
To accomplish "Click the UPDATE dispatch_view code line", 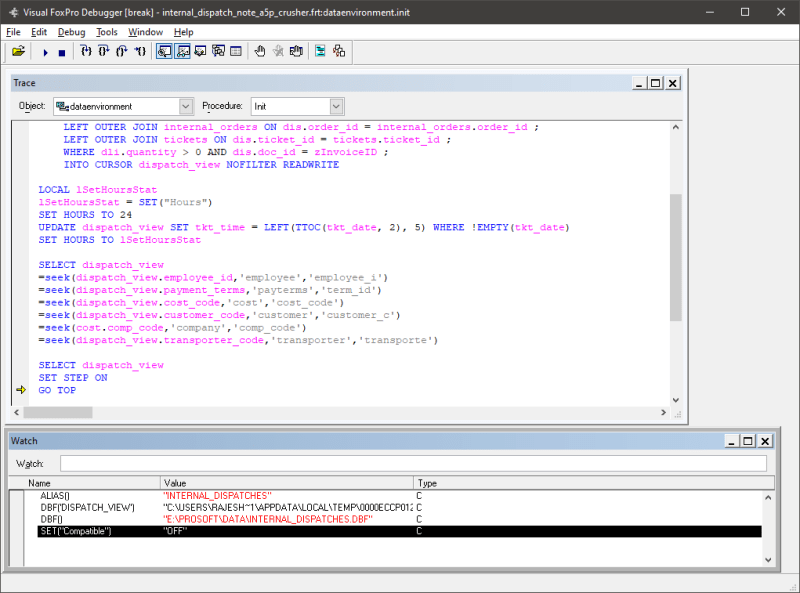I will (304, 227).
